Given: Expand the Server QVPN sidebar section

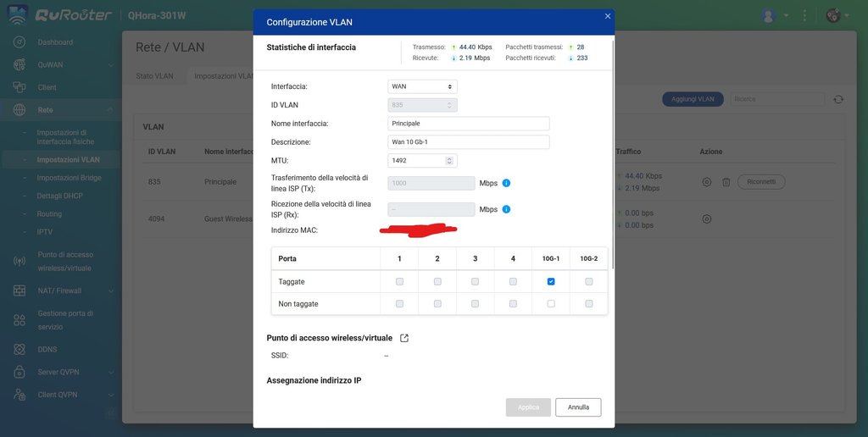Looking at the screenshot, I should pyautogui.click(x=111, y=373).
